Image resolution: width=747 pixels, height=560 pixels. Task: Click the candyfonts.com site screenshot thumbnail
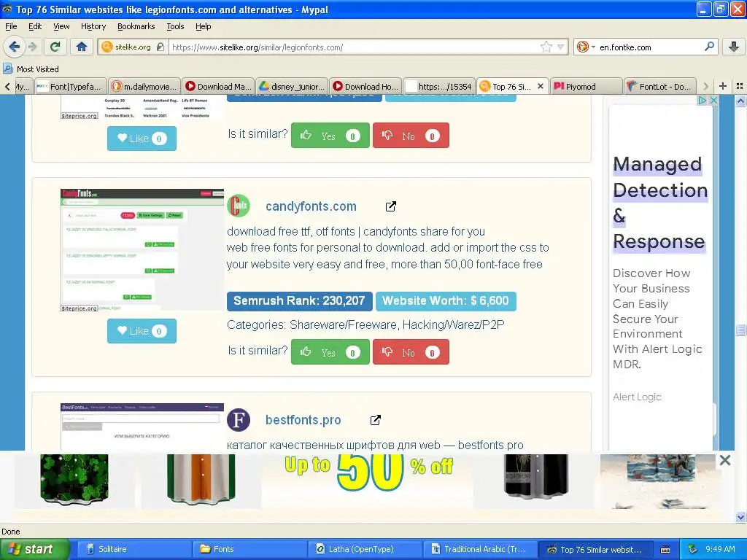(x=142, y=250)
